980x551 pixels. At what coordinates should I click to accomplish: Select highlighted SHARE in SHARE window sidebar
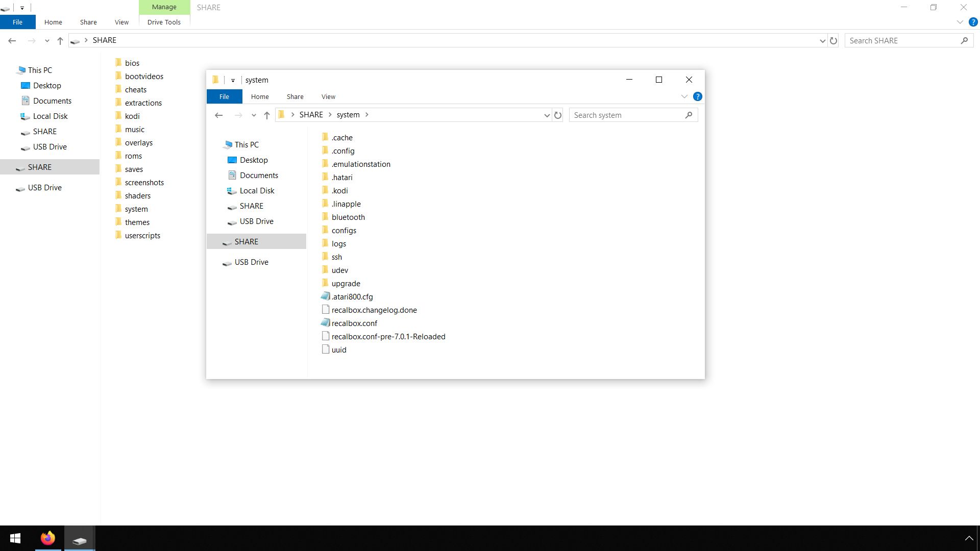50,167
